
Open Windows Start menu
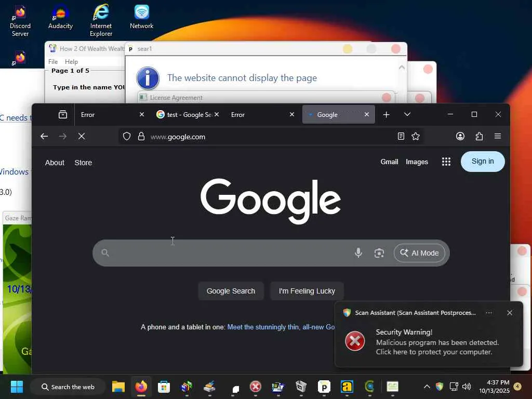coord(17,387)
